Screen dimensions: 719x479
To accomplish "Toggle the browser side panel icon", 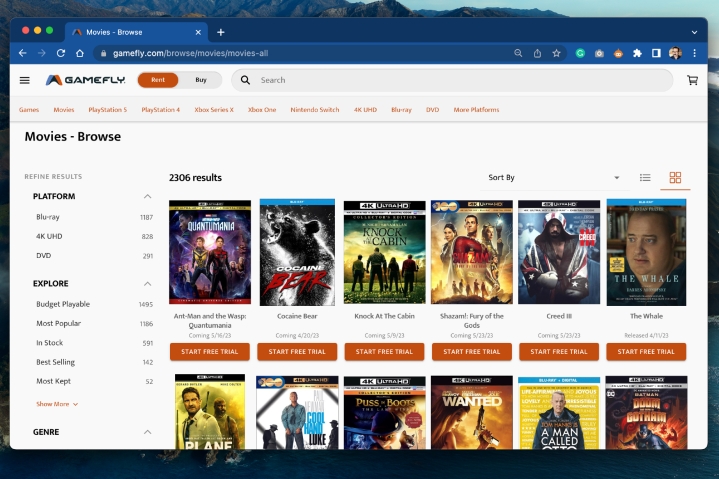I will (x=656, y=53).
